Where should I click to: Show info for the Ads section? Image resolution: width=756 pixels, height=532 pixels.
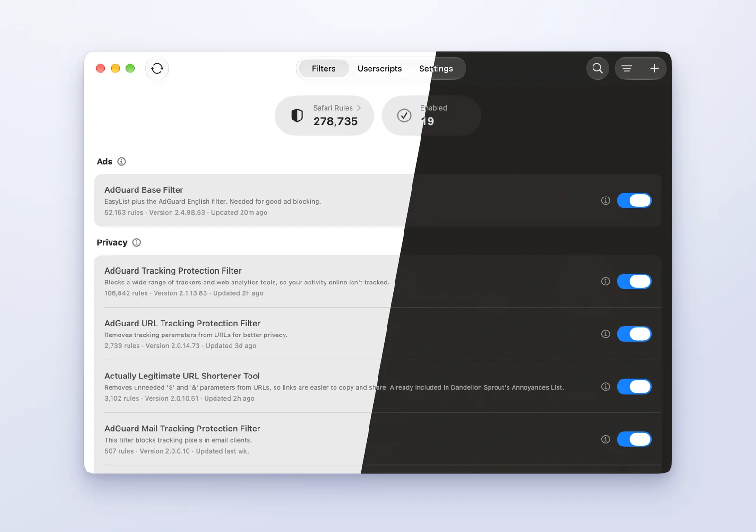click(121, 162)
